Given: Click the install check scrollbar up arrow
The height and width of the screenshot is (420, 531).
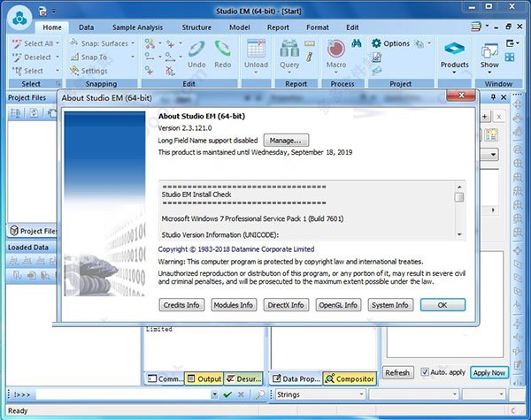Looking at the screenshot, I should pyautogui.click(x=459, y=187).
